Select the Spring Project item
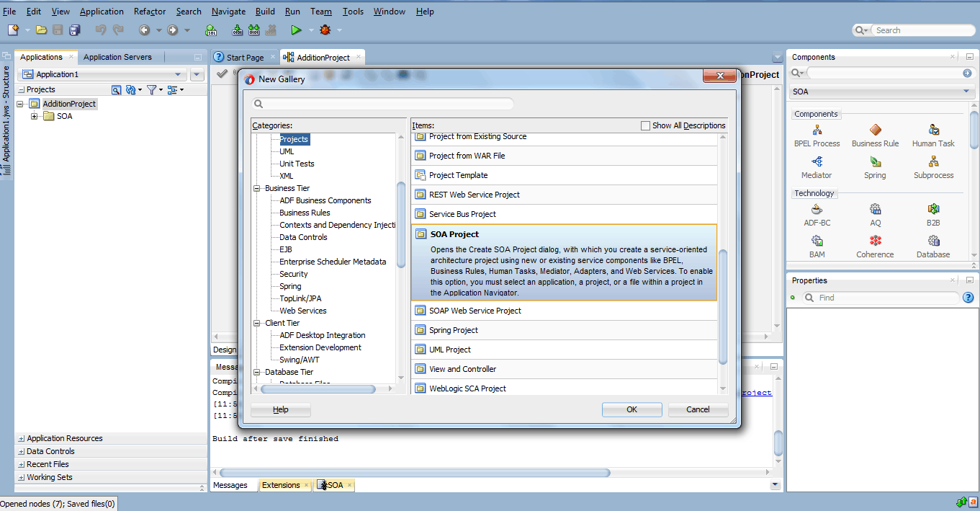980x511 pixels. point(564,330)
